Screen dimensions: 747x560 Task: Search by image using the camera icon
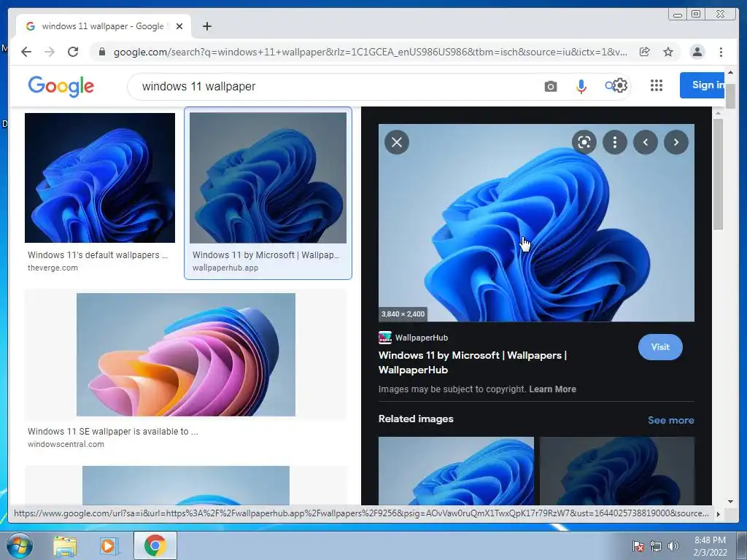pyautogui.click(x=550, y=86)
